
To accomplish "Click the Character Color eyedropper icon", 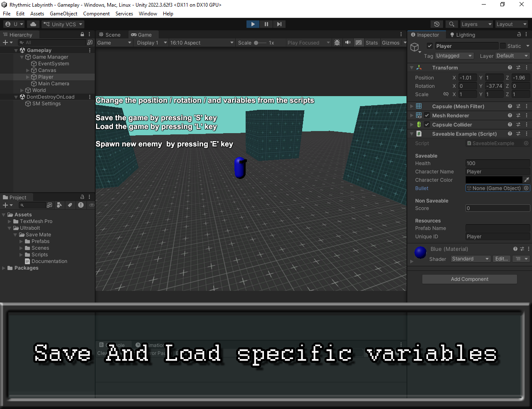I will [x=527, y=180].
